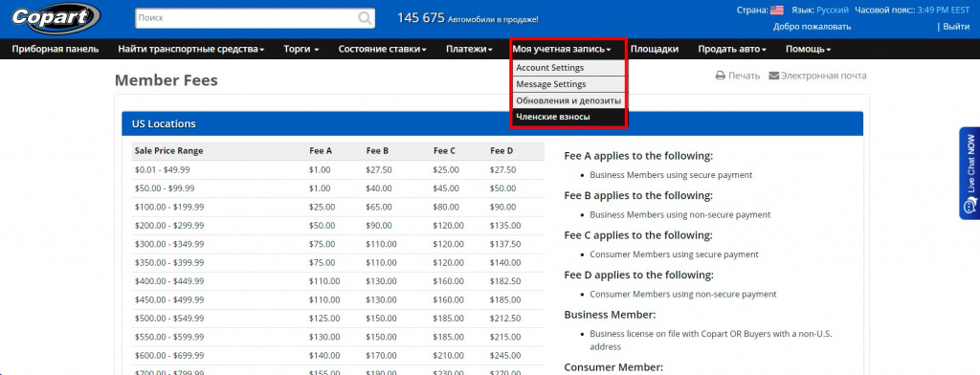
Task: Open the Live Chat NOW side tab
Action: 969,173
